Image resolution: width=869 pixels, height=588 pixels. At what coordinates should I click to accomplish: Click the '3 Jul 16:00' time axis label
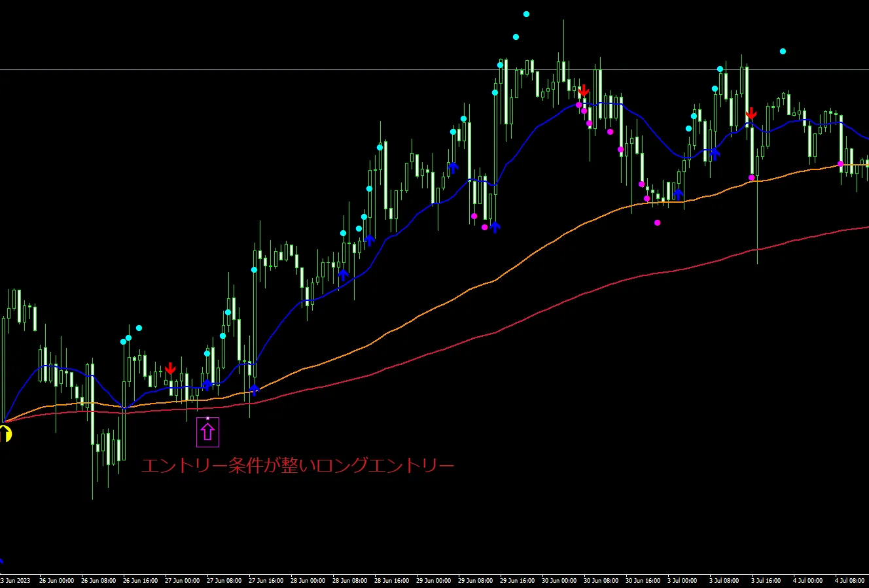(x=766, y=580)
